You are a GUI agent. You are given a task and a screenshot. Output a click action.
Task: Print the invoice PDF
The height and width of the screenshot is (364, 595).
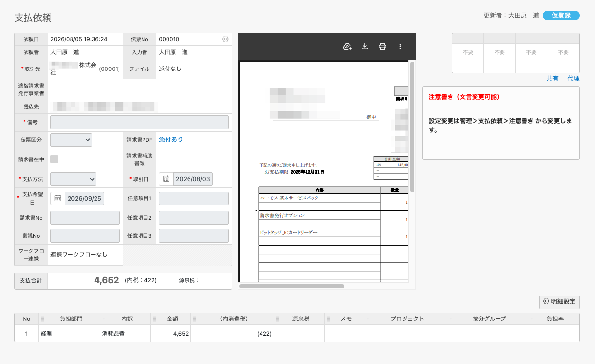click(382, 46)
